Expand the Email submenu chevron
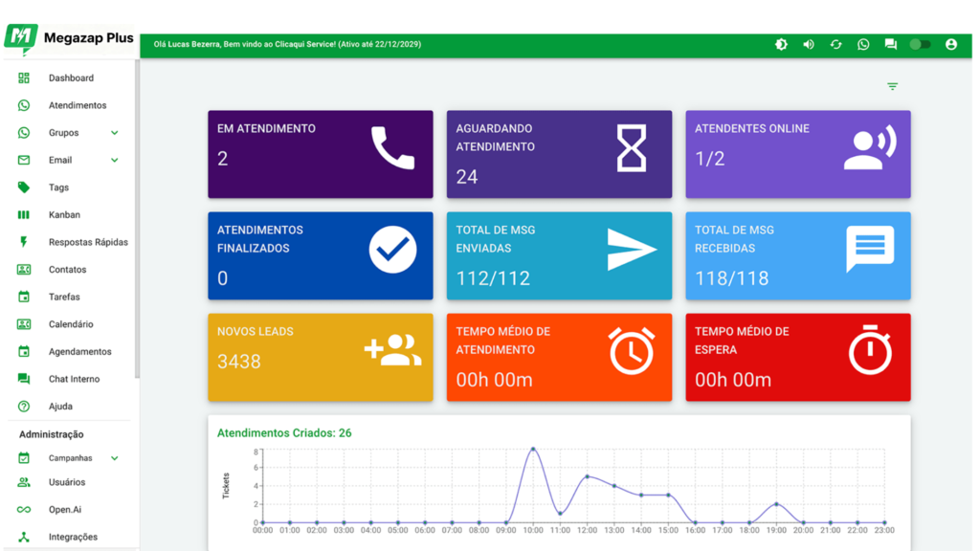Image resolution: width=980 pixels, height=551 pixels. (114, 160)
